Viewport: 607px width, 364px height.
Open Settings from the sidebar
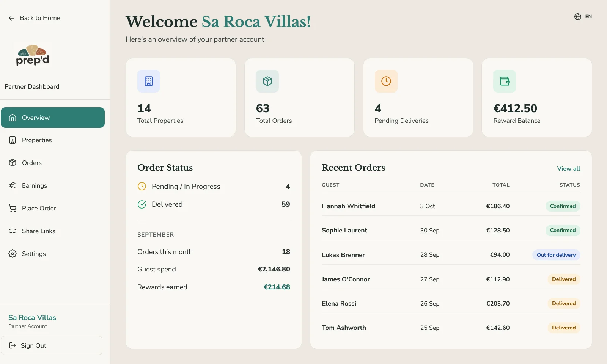click(x=53, y=254)
